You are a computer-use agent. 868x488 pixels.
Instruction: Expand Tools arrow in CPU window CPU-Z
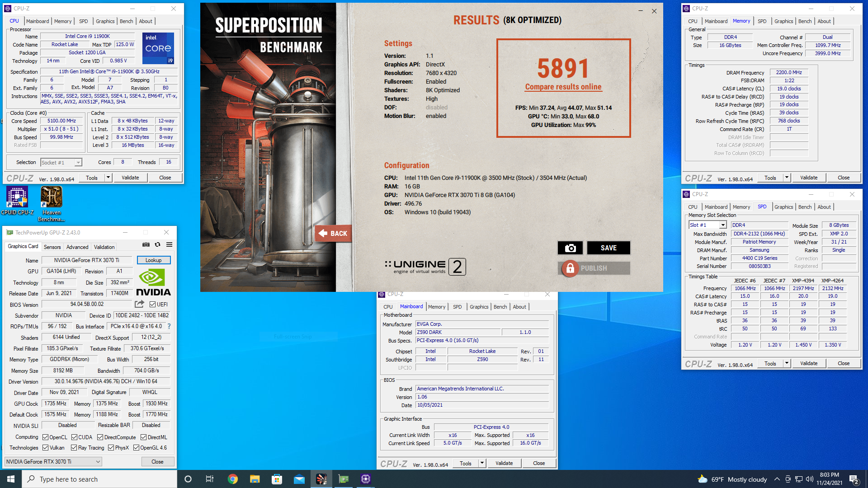(x=108, y=178)
